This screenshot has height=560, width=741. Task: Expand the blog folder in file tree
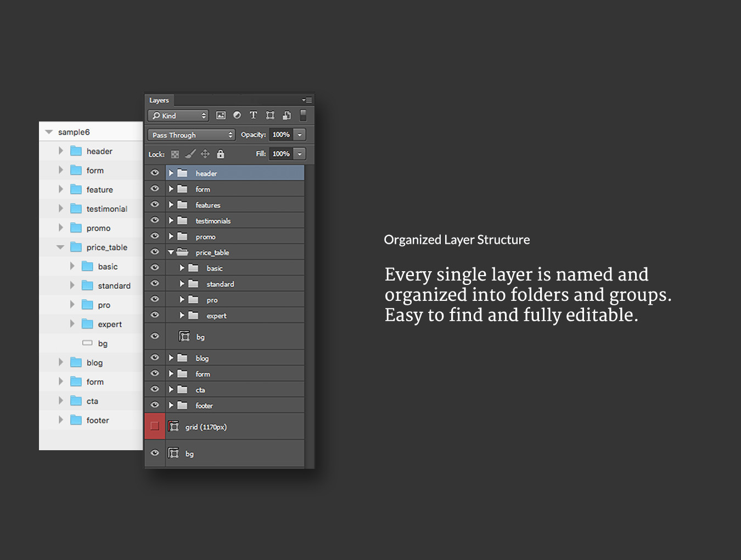[61, 362]
